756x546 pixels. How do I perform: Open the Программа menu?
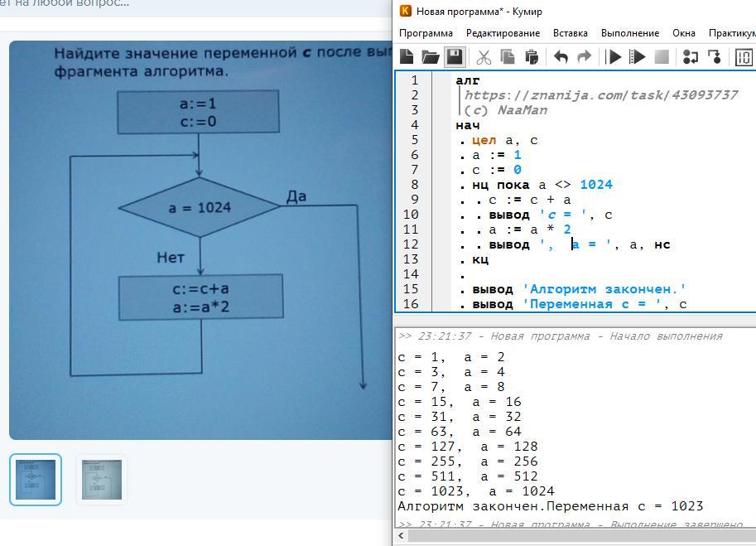coord(426,33)
